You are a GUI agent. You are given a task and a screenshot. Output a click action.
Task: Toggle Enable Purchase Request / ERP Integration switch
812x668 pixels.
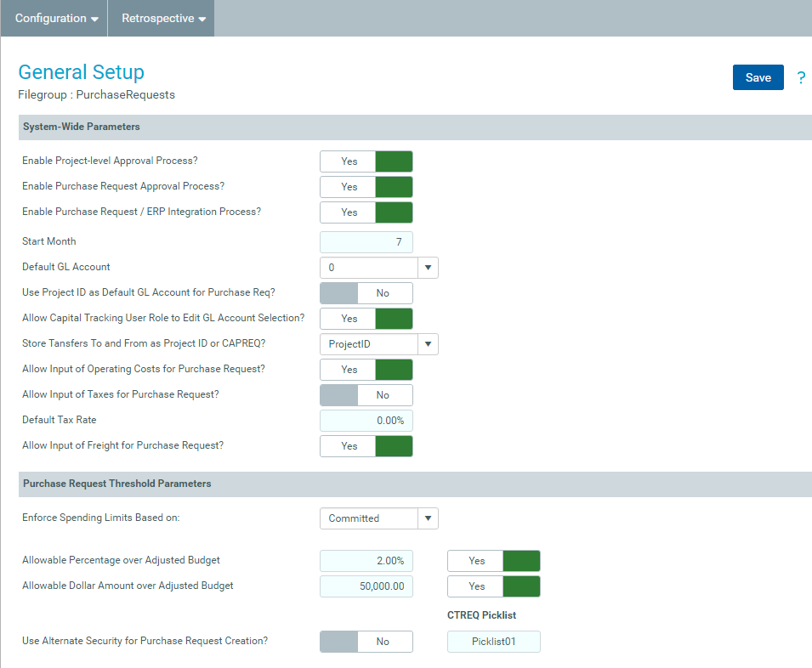366,212
